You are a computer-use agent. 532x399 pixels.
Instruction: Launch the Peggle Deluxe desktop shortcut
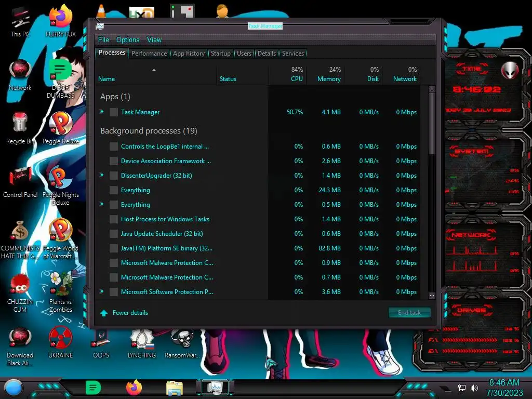tap(60, 128)
